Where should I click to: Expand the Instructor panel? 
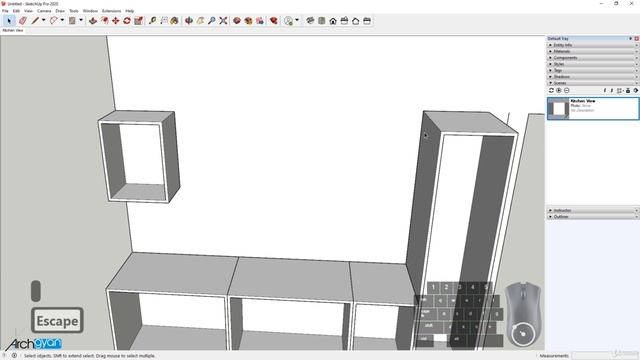pyautogui.click(x=593, y=210)
